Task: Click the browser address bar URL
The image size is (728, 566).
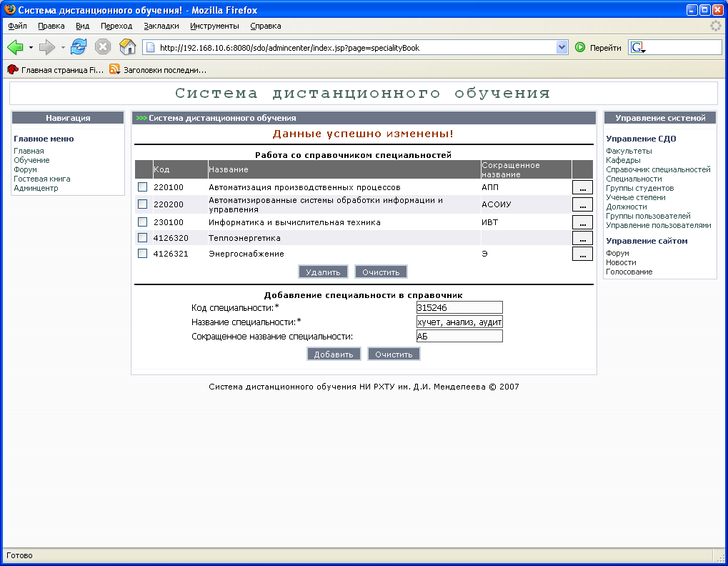Action: click(355, 47)
